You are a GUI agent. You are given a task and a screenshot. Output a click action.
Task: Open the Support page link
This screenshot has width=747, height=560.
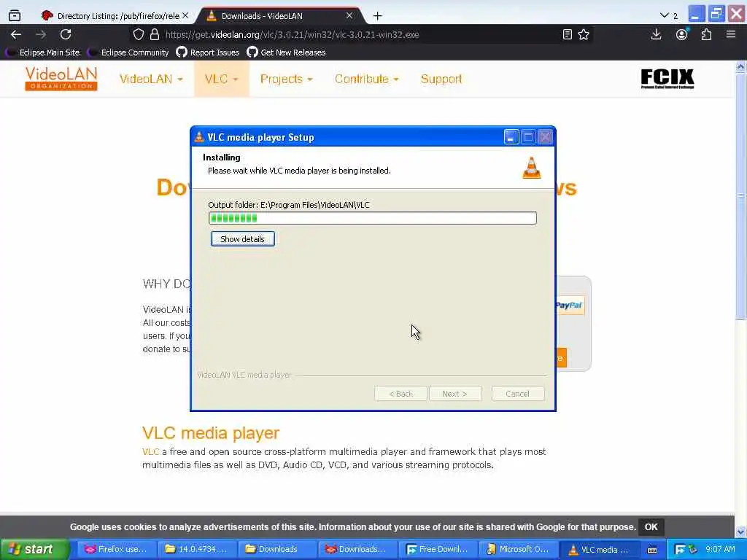coord(441,79)
